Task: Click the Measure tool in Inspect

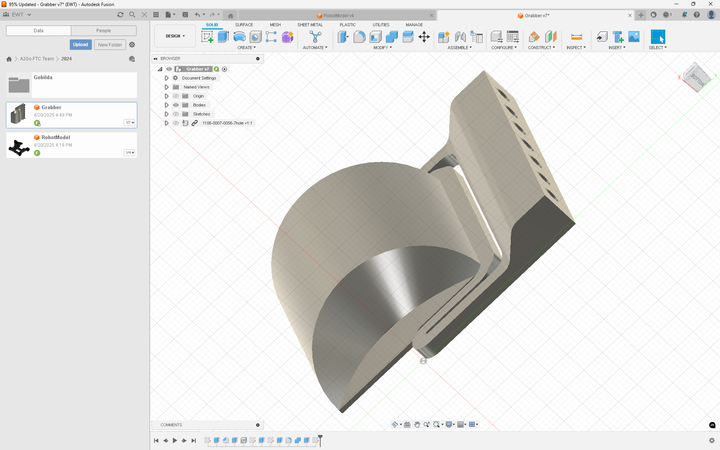Action: (x=576, y=37)
